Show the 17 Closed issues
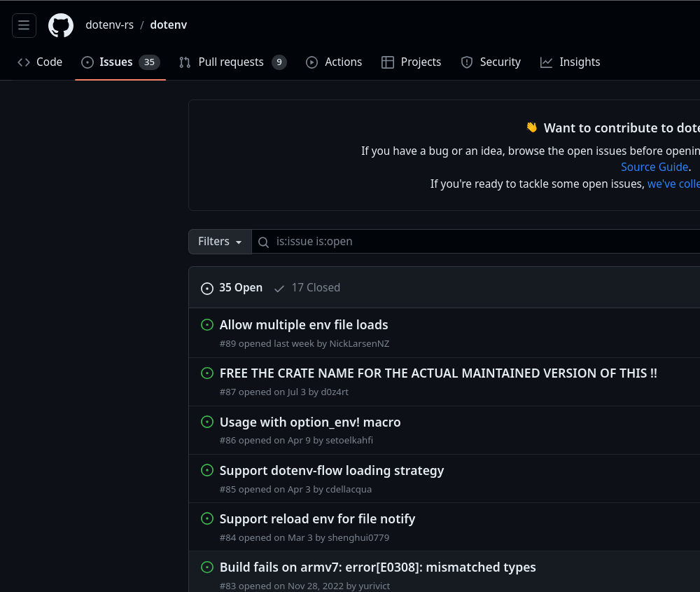The height and width of the screenshot is (592, 700). tap(307, 288)
